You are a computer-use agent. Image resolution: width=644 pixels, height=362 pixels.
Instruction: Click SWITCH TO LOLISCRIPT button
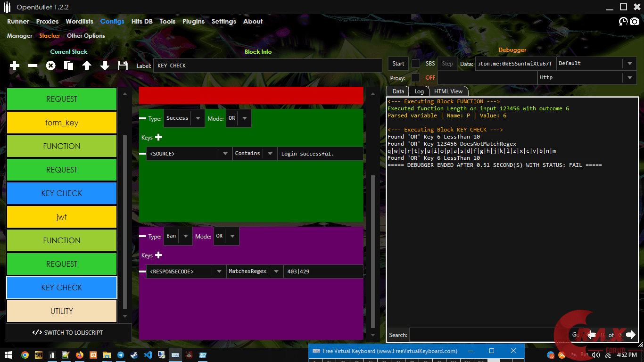(x=68, y=332)
